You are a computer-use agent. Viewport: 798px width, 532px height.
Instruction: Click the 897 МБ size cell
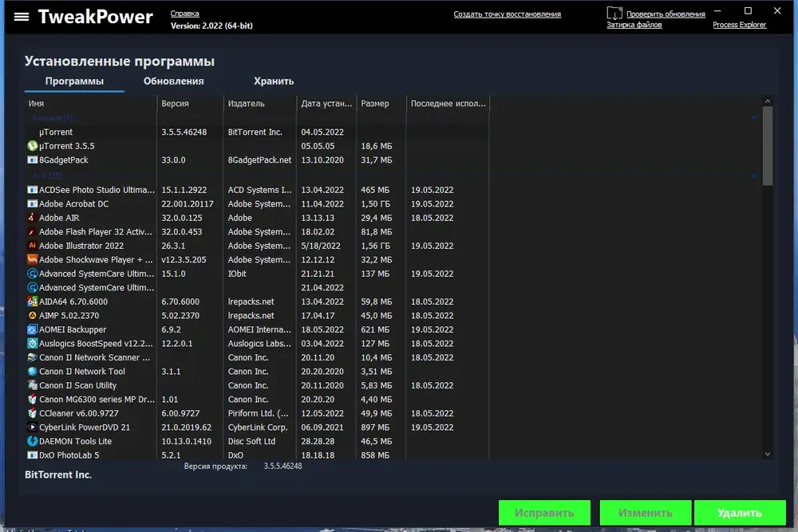tap(375, 428)
